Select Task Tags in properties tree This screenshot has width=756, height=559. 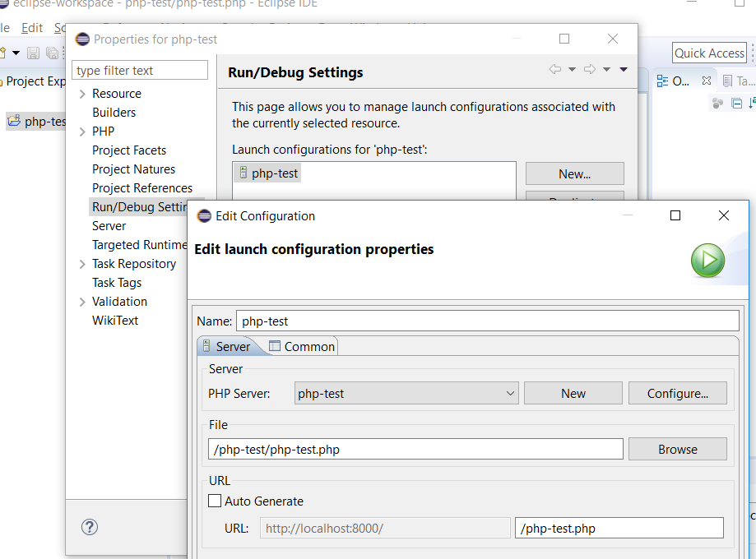[x=117, y=283]
